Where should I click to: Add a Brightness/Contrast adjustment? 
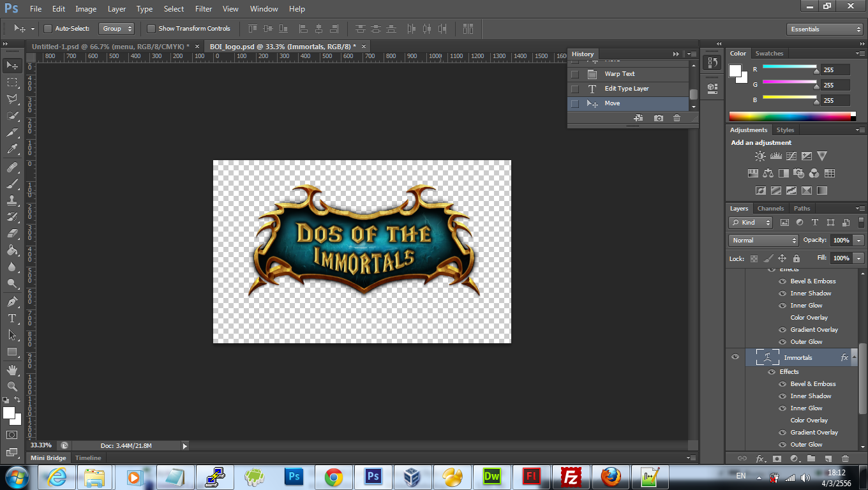tap(760, 156)
